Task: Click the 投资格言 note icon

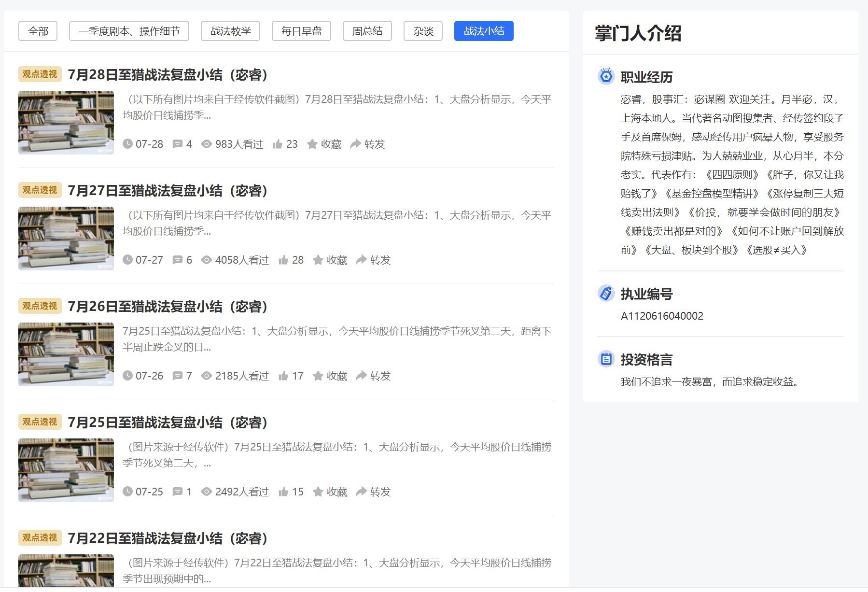Action: coord(606,359)
